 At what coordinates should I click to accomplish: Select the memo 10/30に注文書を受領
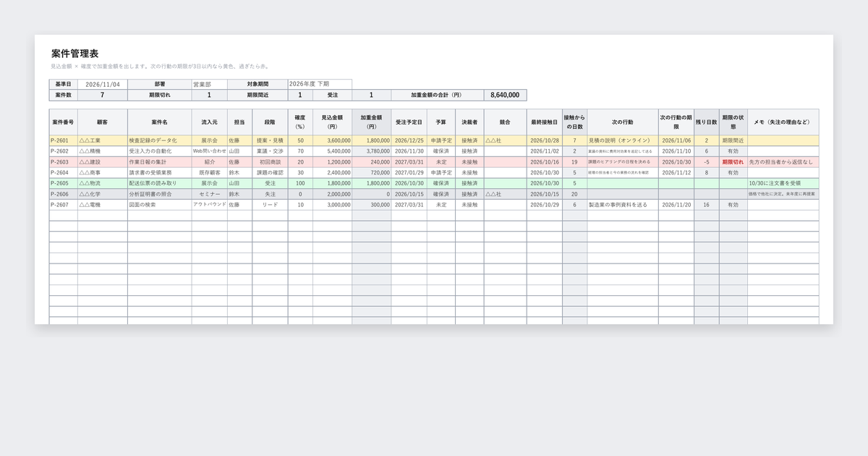click(783, 184)
